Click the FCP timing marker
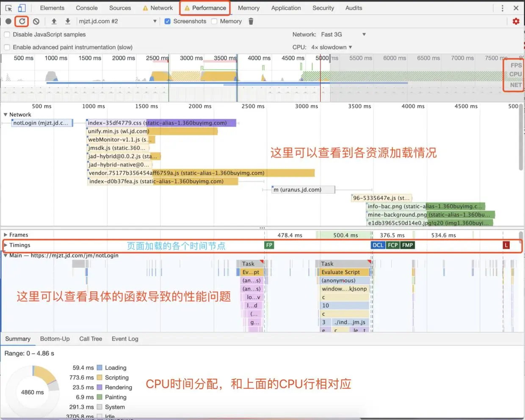This screenshot has height=420, width=525. (393, 245)
